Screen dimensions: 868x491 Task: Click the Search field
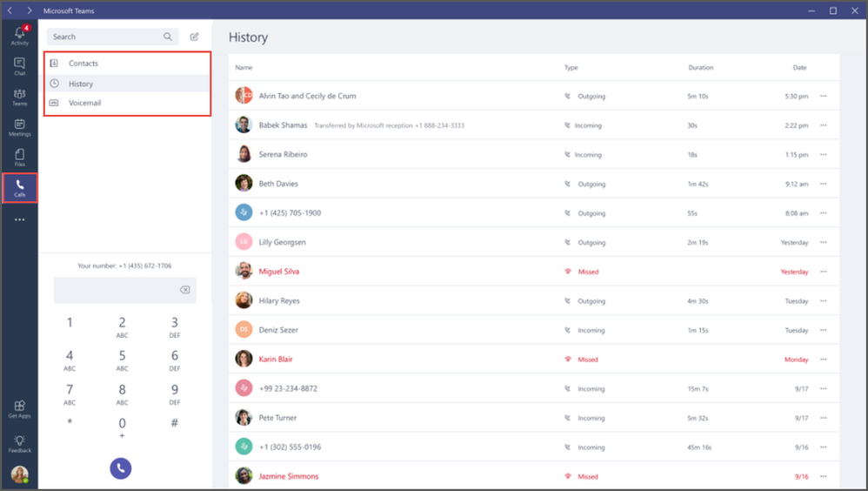pyautogui.click(x=112, y=37)
